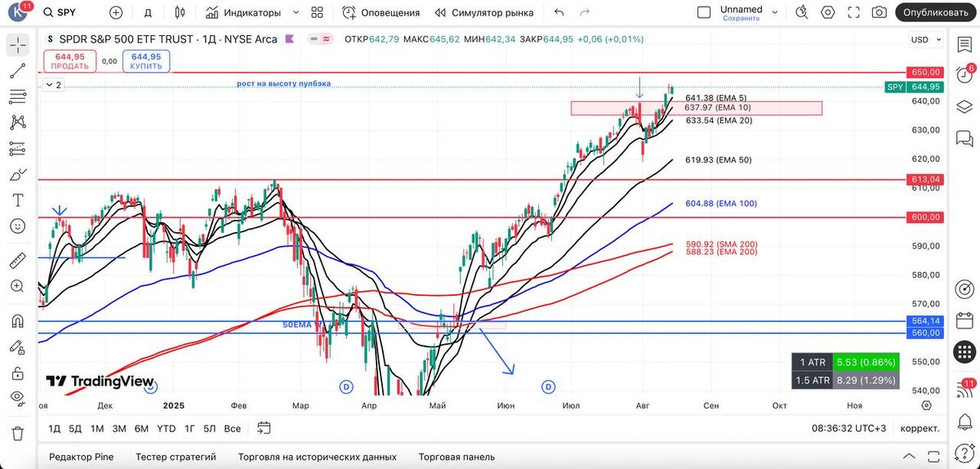The width and height of the screenshot is (980, 469).
Task: Open chart settings hexagon icon
Action: coord(828,12)
